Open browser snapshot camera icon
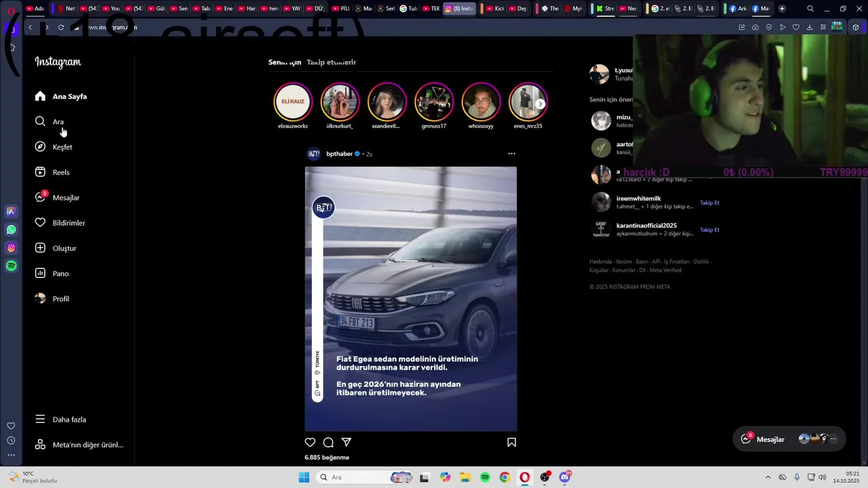 pos(755,27)
